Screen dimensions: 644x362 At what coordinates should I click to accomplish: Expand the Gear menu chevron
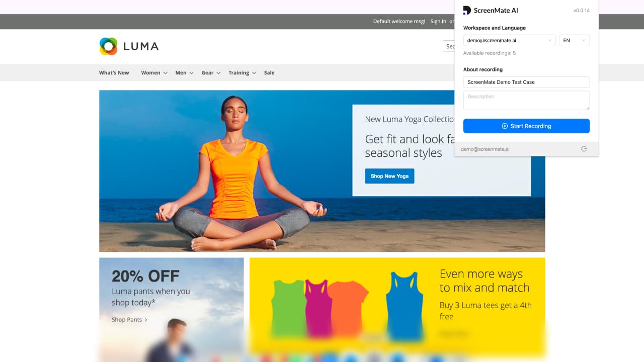tap(218, 73)
